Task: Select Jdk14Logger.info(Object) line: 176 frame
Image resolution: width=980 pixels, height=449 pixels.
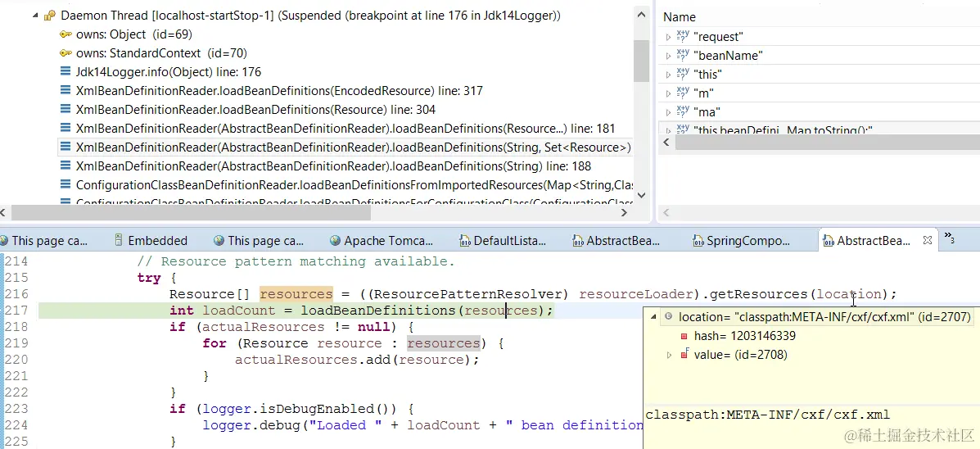Action: click(x=168, y=72)
